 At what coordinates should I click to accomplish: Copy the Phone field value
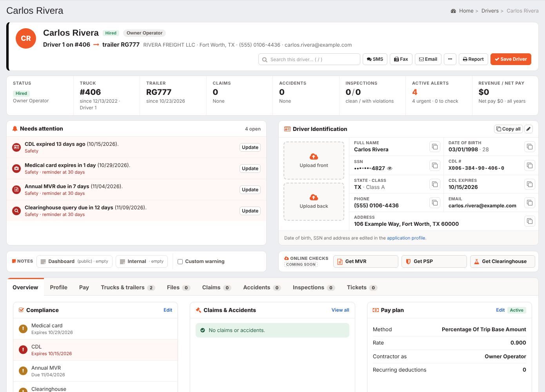point(435,203)
